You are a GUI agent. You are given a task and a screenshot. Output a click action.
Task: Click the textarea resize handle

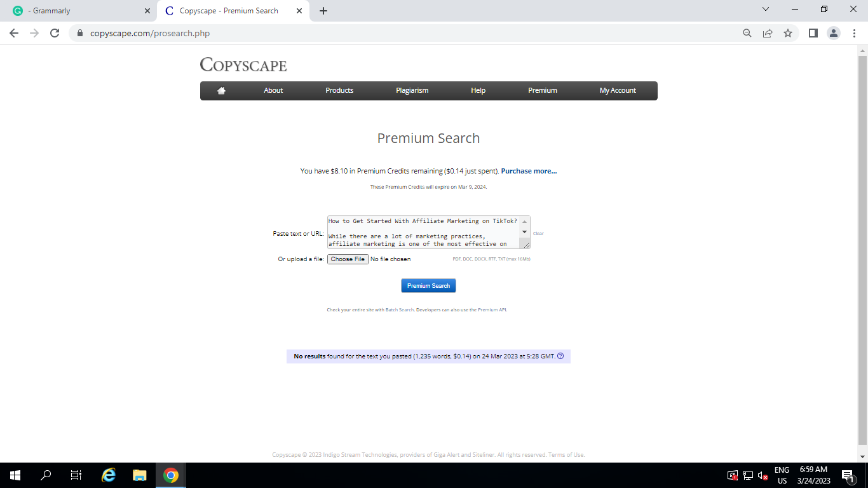pyautogui.click(x=526, y=244)
